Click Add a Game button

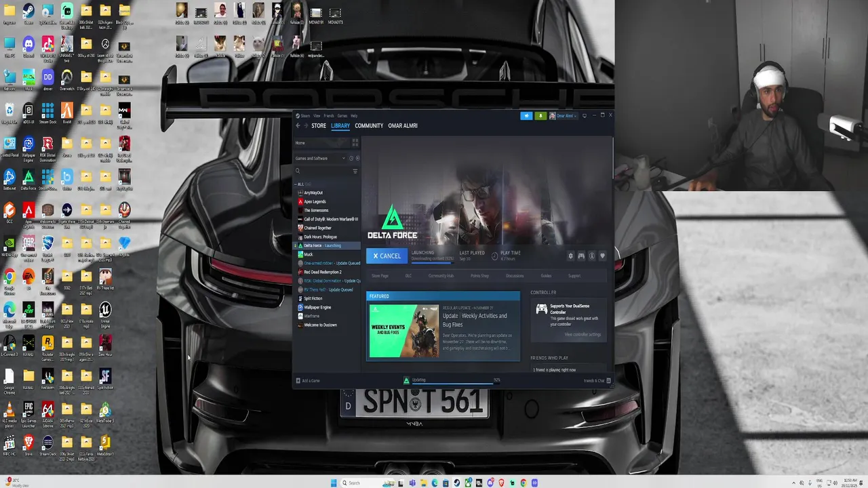point(308,381)
